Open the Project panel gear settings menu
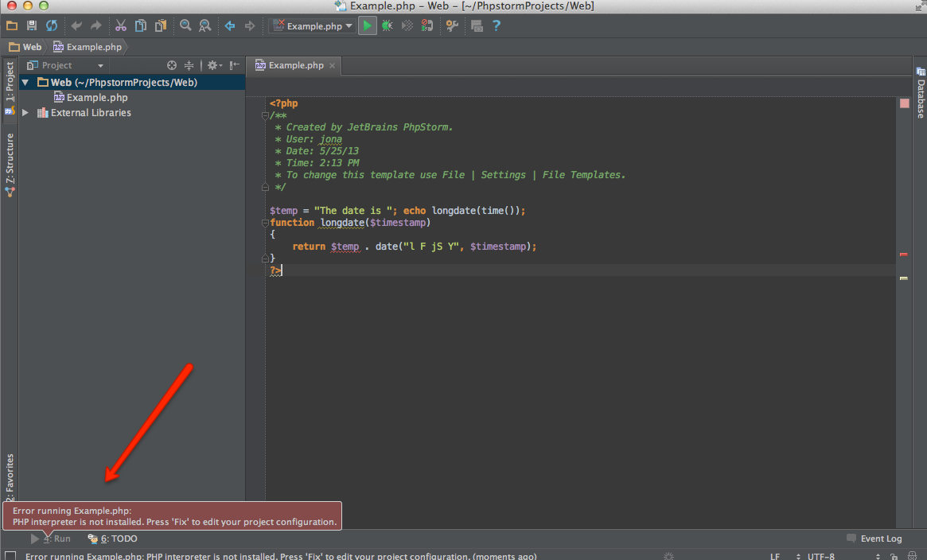This screenshot has height=560, width=927. 214,65
